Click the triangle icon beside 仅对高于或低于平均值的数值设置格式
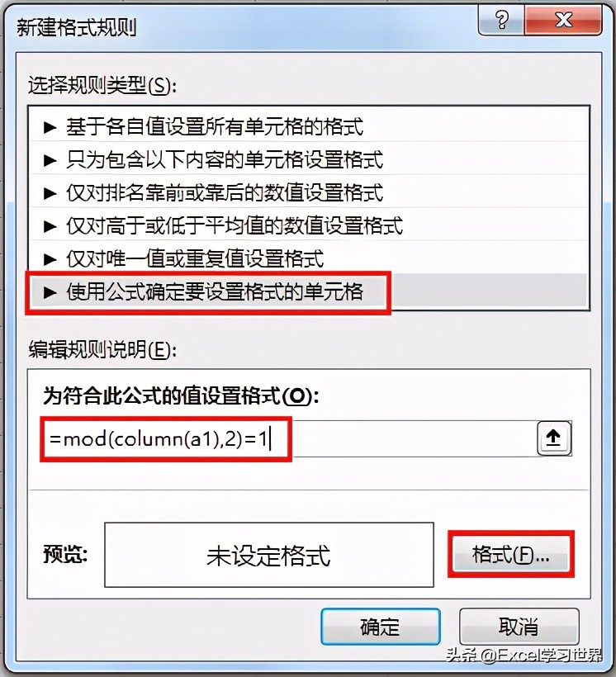This screenshot has height=677, width=616. tap(50, 226)
